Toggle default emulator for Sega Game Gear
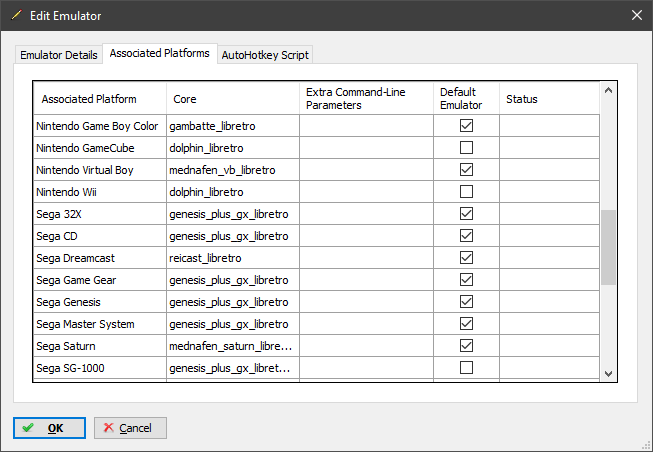 click(466, 280)
